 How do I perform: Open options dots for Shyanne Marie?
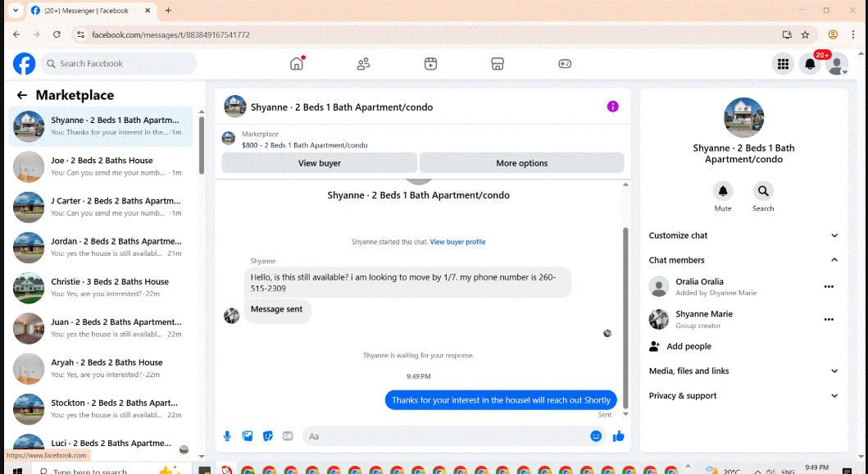pyautogui.click(x=829, y=320)
